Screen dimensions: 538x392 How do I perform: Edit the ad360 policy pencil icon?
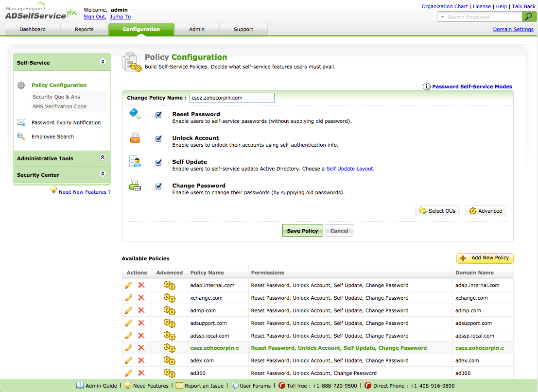(129, 373)
